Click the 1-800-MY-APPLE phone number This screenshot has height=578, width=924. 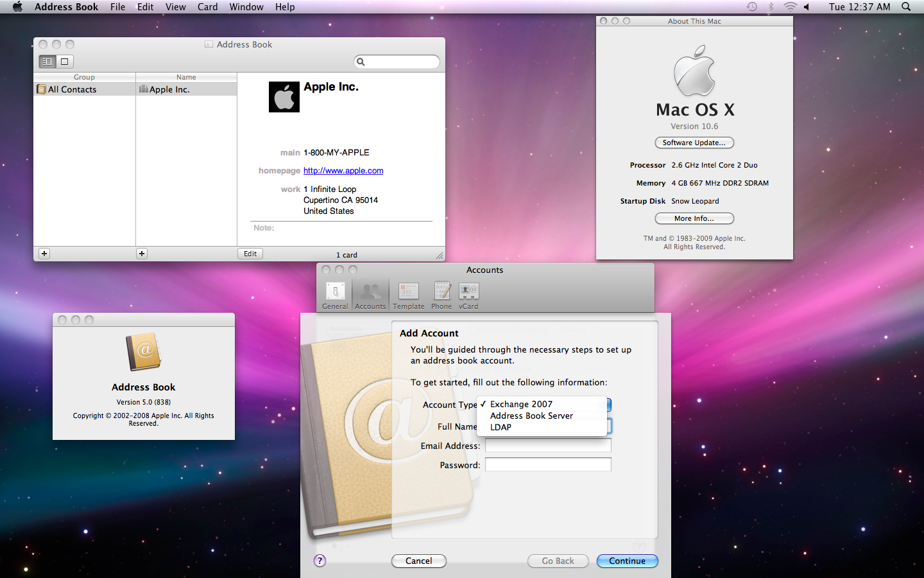pos(336,152)
